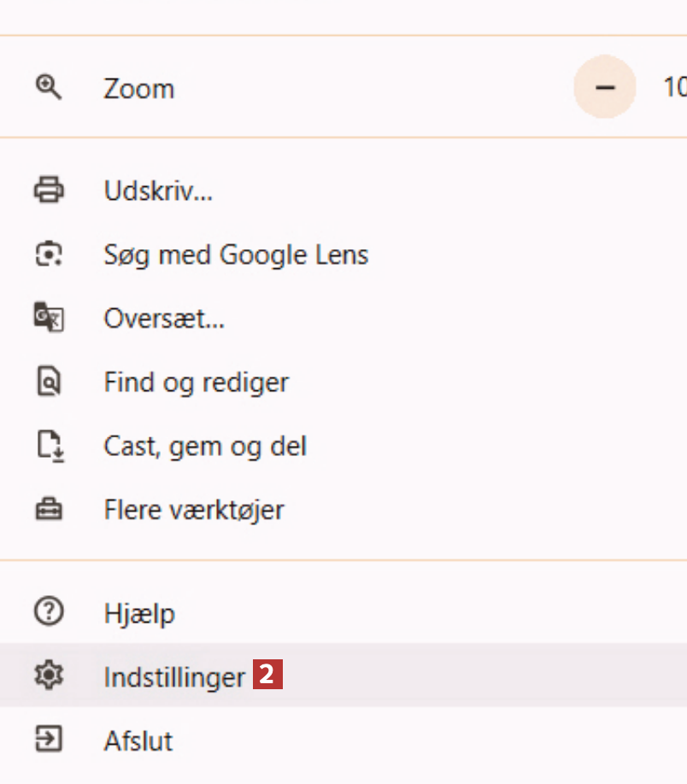
Task: Choose Udskriv... from the menu
Action: (158, 190)
